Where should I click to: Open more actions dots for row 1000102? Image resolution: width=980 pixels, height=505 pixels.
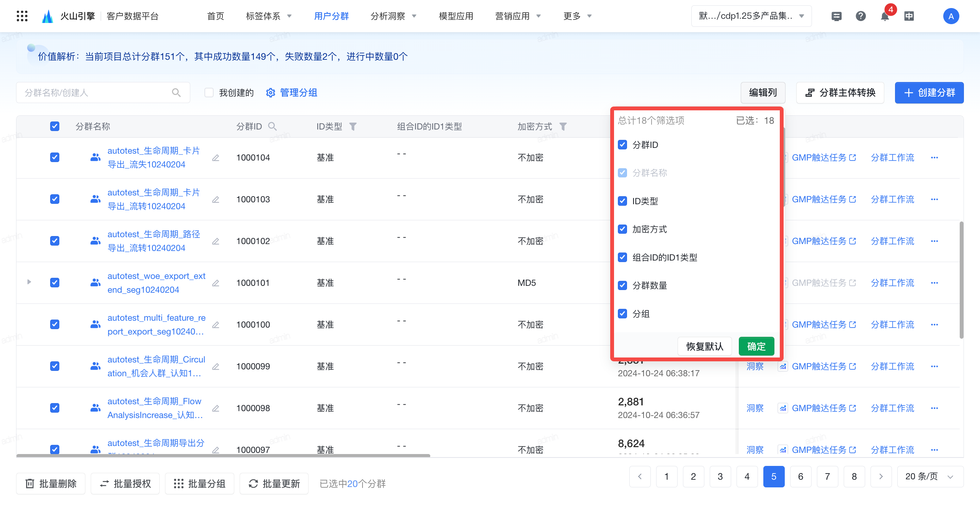click(x=934, y=241)
